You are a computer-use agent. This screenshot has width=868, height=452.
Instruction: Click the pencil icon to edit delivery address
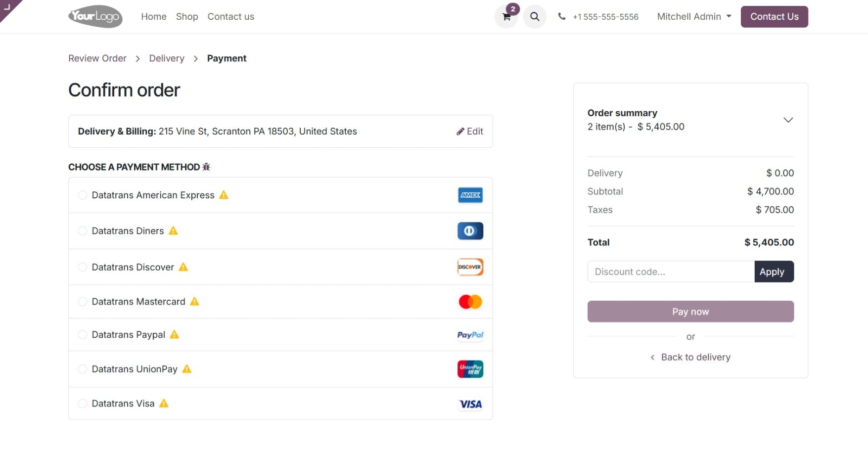460,131
